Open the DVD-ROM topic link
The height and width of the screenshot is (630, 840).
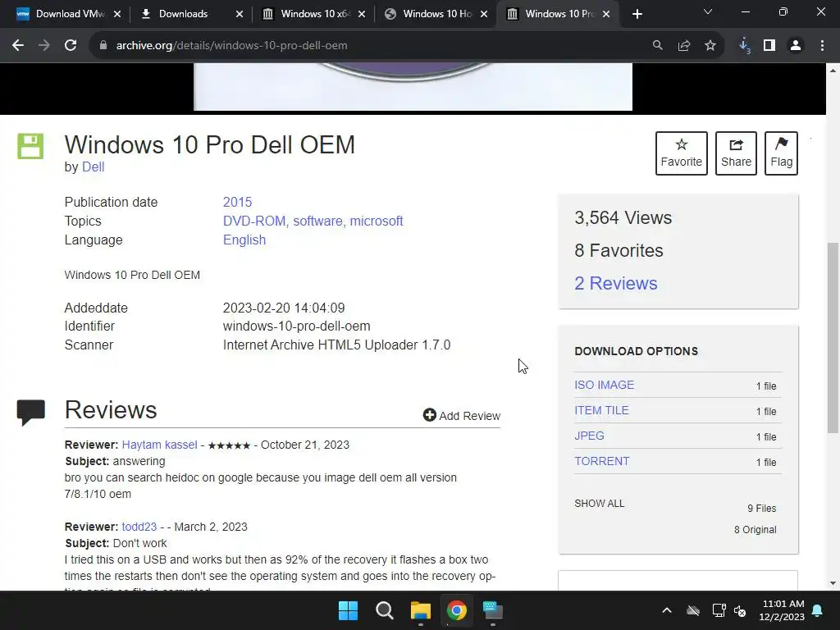[256, 221]
